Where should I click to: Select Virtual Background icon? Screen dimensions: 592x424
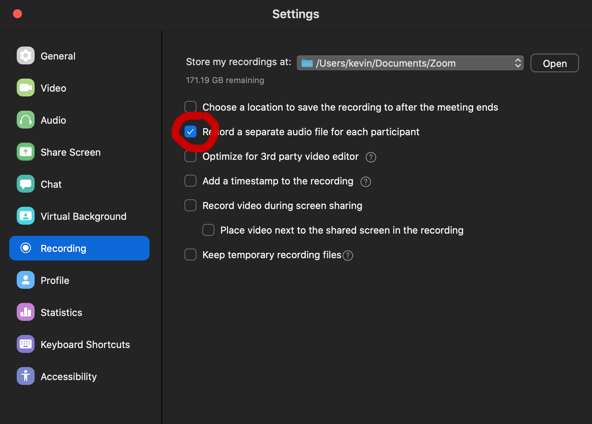[x=26, y=216]
